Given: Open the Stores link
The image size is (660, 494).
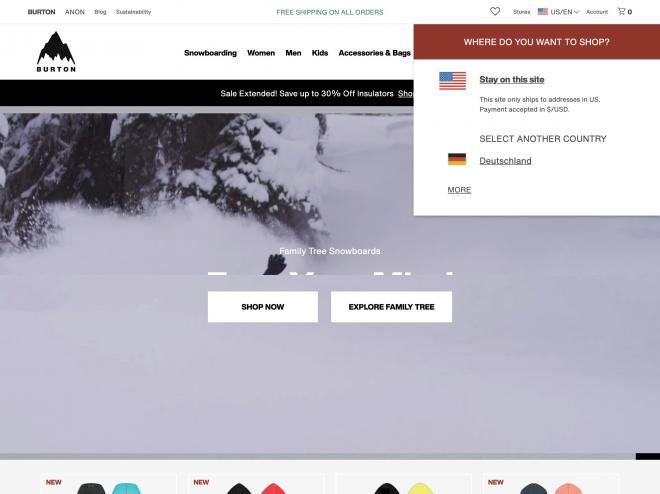Looking at the screenshot, I should coord(522,12).
